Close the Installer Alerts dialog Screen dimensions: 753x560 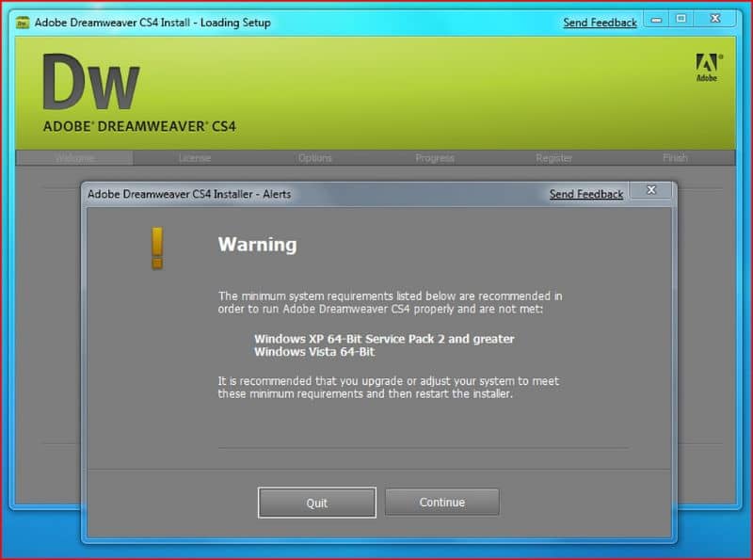(650, 190)
